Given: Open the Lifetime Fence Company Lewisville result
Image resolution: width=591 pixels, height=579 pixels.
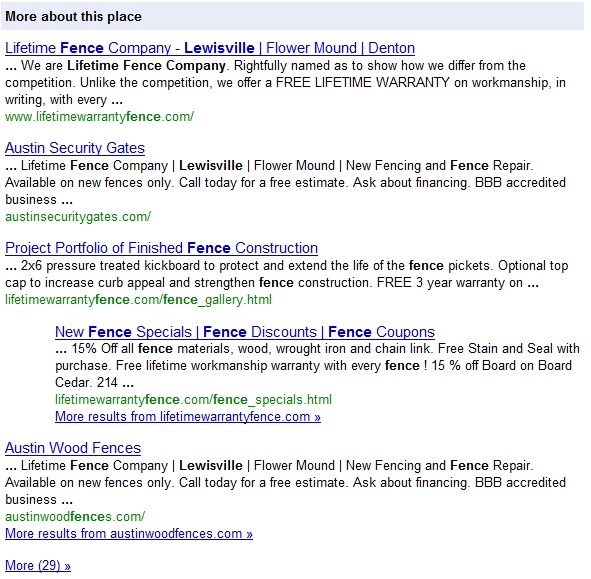Looking at the screenshot, I should 210,48.
